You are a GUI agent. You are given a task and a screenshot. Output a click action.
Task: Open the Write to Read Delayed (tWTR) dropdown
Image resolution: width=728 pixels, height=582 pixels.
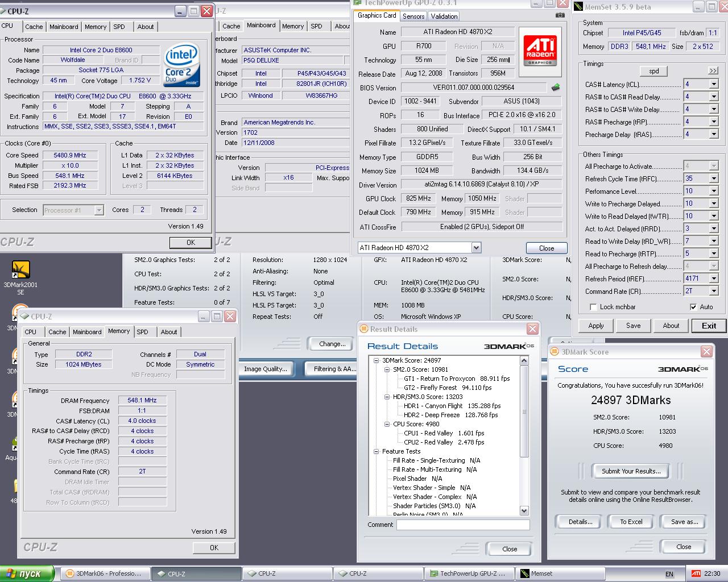point(714,216)
